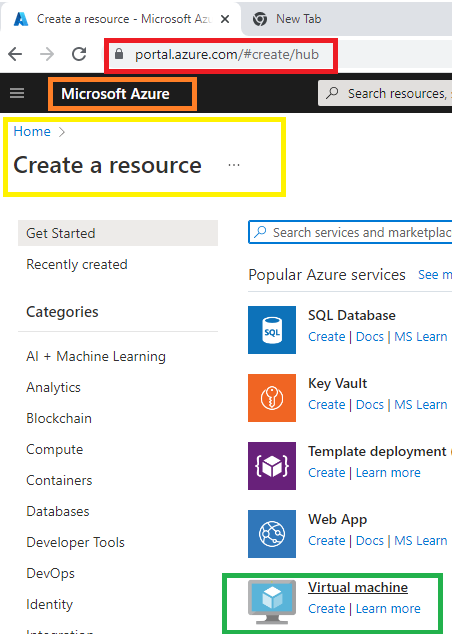The width and height of the screenshot is (452, 634).
Task: Choose the Databases category
Action: 58,511
